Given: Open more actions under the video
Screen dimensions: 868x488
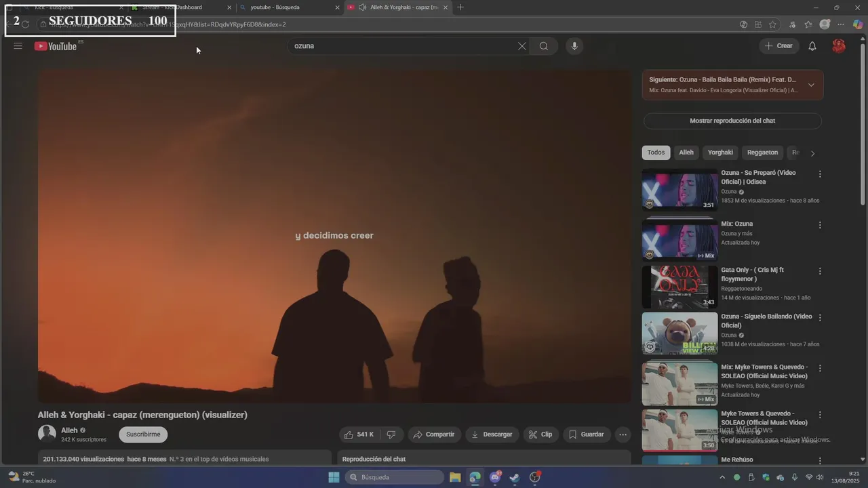Looking at the screenshot, I should point(623,434).
